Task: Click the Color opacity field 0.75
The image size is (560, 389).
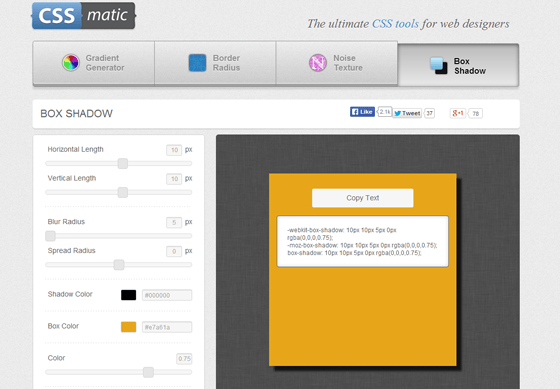Action: (x=184, y=359)
